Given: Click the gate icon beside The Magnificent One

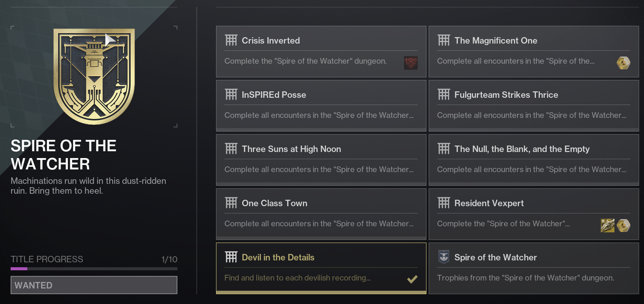Looking at the screenshot, I should pyautogui.click(x=443, y=40).
